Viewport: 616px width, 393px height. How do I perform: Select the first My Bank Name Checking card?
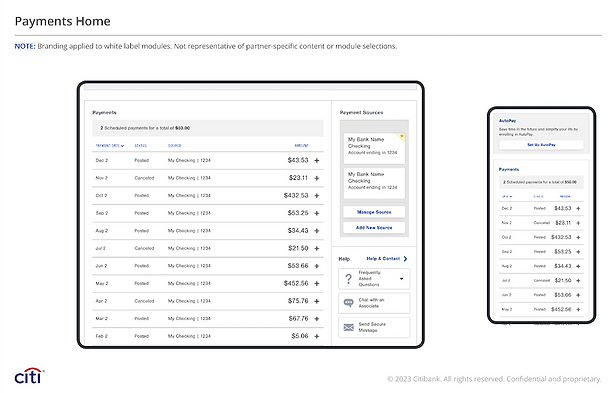pyautogui.click(x=374, y=149)
